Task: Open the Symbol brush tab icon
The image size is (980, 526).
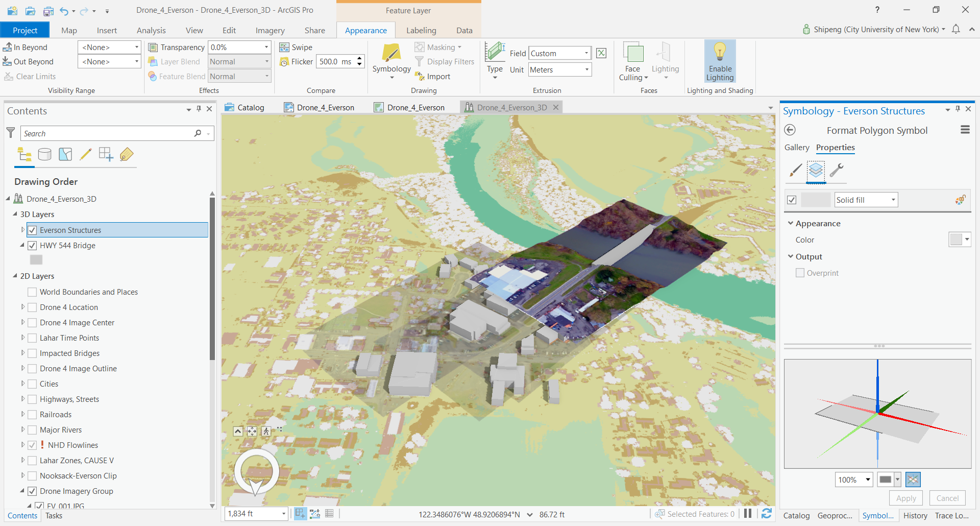Action: click(x=795, y=170)
